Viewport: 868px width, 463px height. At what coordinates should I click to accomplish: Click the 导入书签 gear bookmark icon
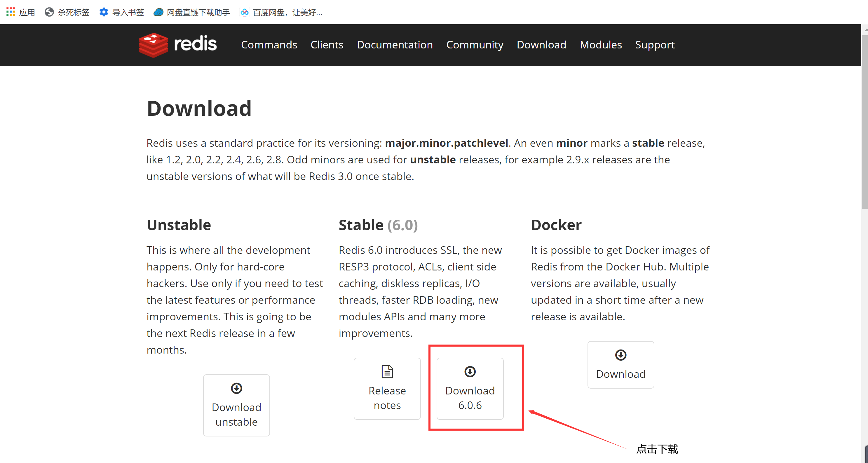pyautogui.click(x=104, y=12)
